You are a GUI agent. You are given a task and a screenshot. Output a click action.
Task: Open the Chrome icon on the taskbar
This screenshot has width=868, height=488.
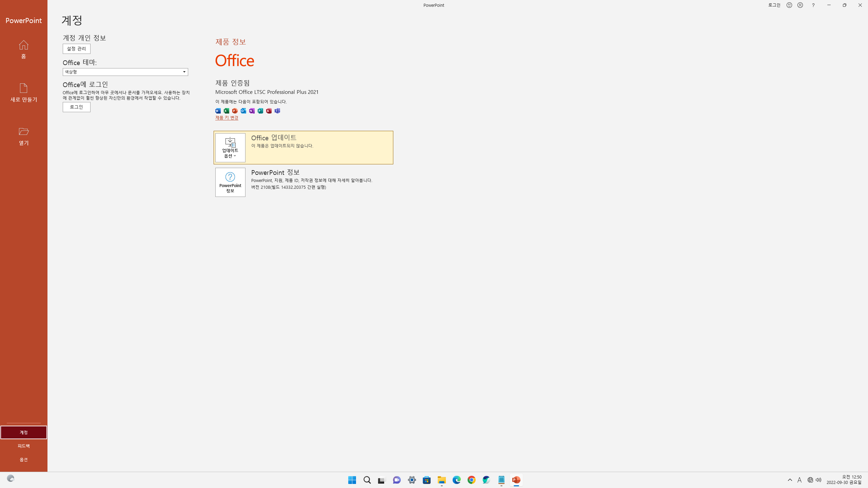(x=471, y=480)
